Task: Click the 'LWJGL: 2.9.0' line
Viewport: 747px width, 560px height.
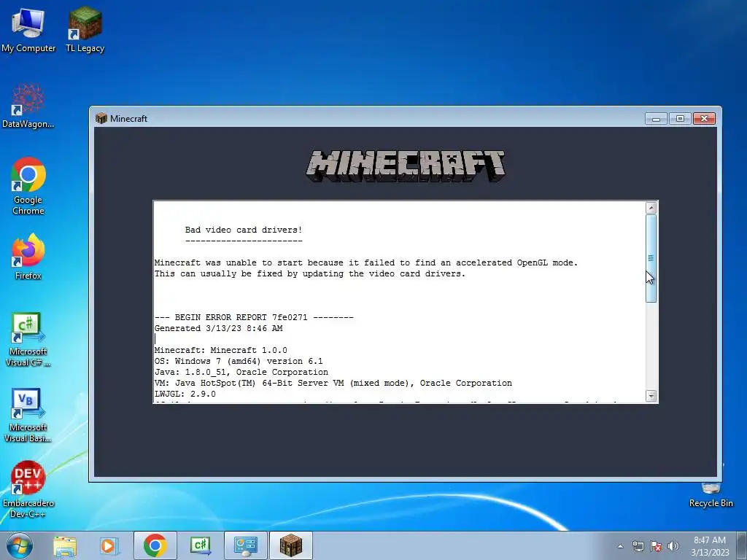Action: [x=185, y=394]
